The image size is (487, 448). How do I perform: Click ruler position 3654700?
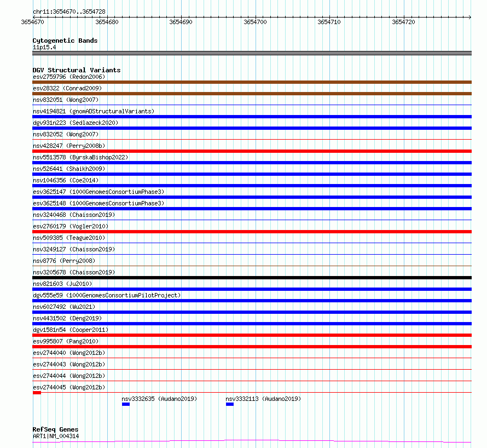(256, 22)
